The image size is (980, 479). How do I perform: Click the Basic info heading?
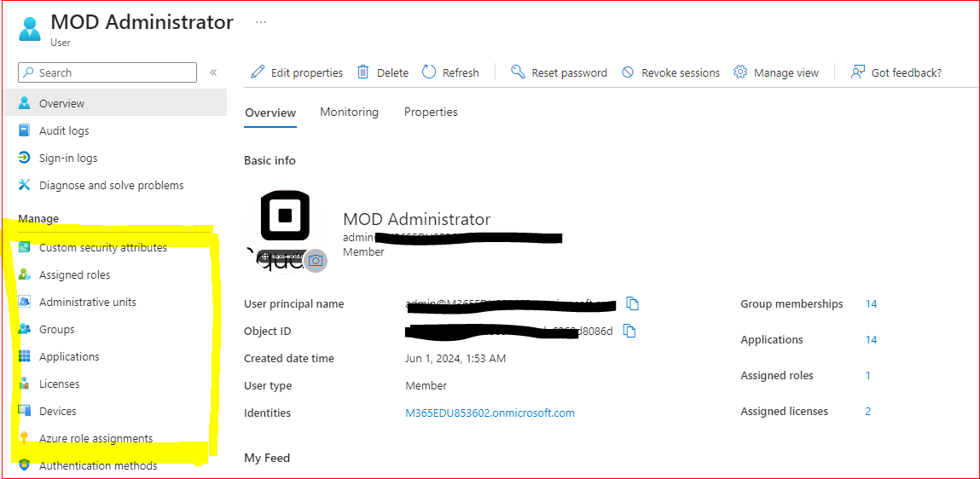click(270, 160)
